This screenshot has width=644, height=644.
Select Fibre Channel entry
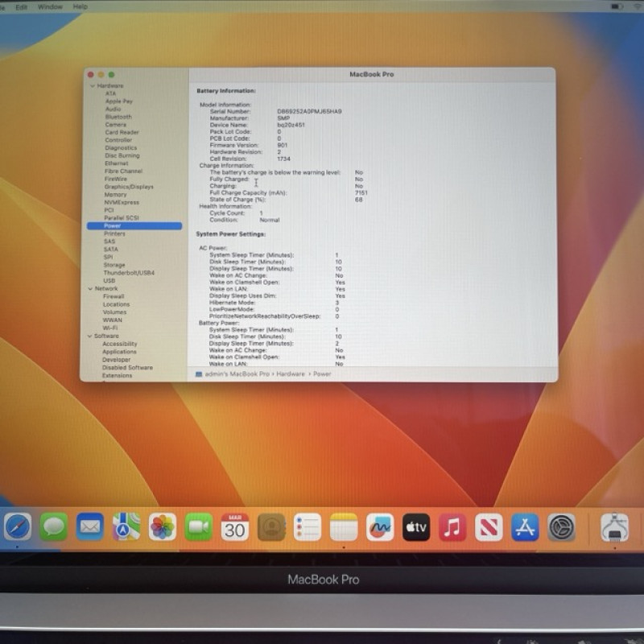pyautogui.click(x=123, y=171)
